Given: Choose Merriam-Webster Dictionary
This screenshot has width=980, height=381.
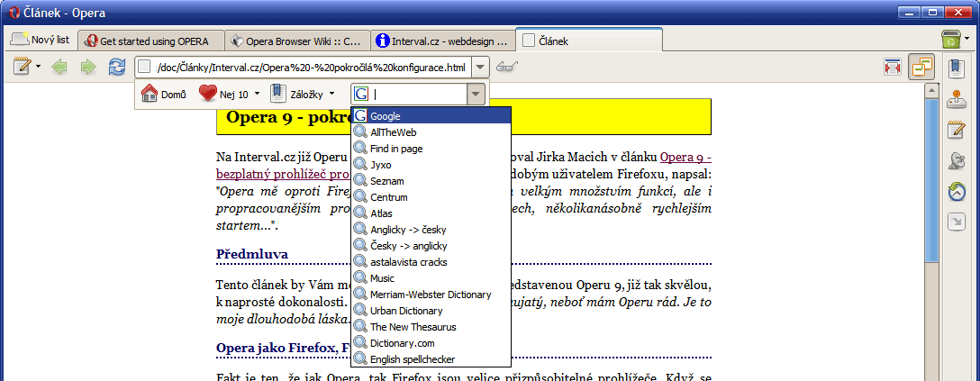Looking at the screenshot, I should click(x=431, y=295).
